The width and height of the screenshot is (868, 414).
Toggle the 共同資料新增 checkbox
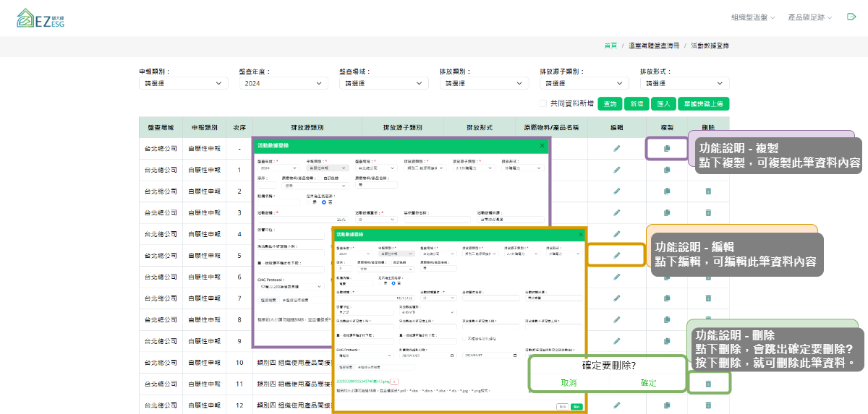(543, 103)
